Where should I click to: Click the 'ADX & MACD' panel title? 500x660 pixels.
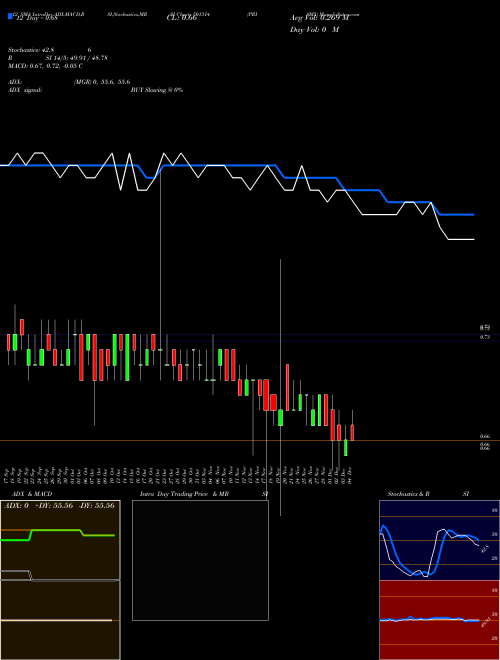32,494
